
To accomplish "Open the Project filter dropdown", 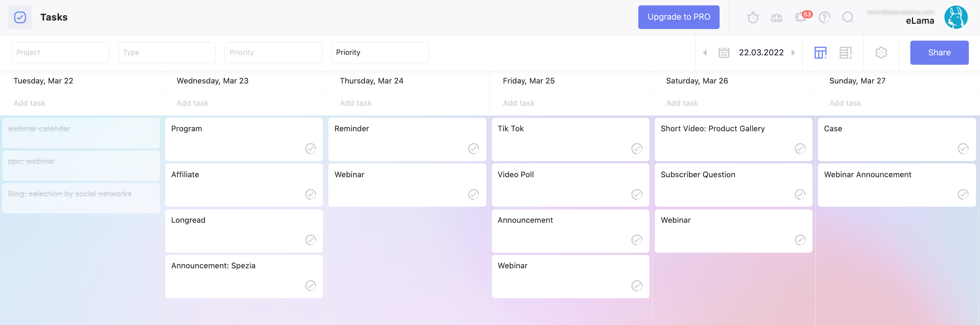I will (x=60, y=53).
